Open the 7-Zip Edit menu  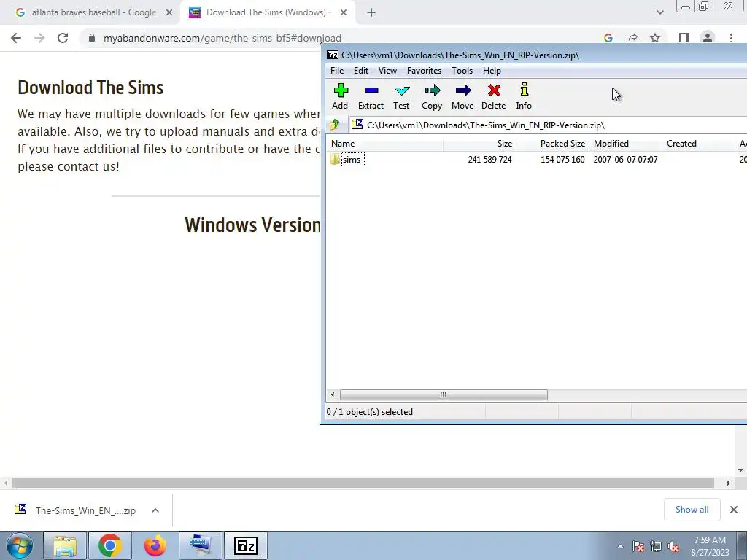360,71
